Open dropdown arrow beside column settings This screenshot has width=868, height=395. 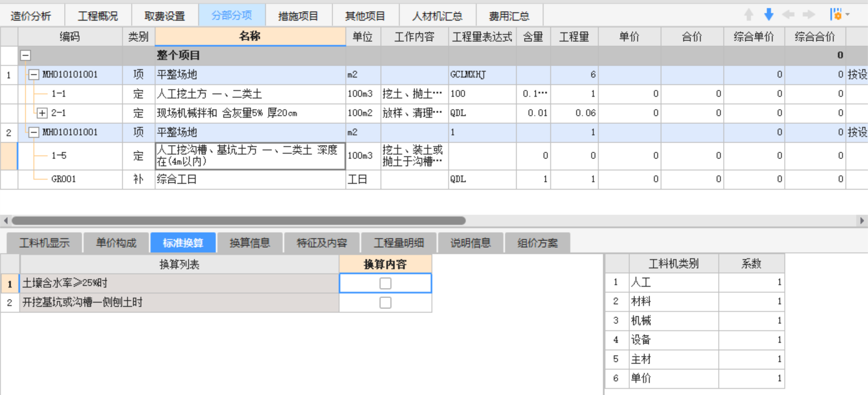(x=848, y=15)
